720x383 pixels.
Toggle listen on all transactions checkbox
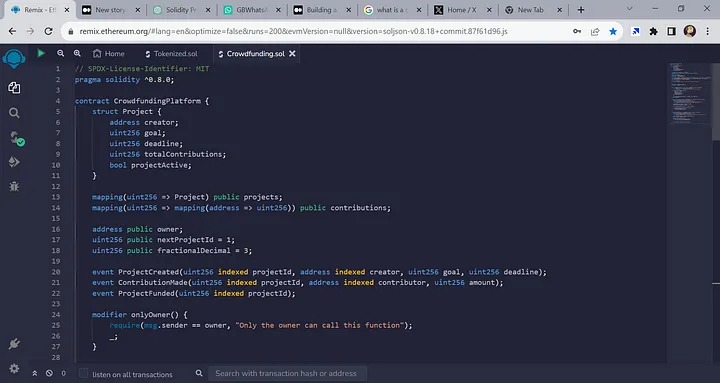(x=83, y=373)
